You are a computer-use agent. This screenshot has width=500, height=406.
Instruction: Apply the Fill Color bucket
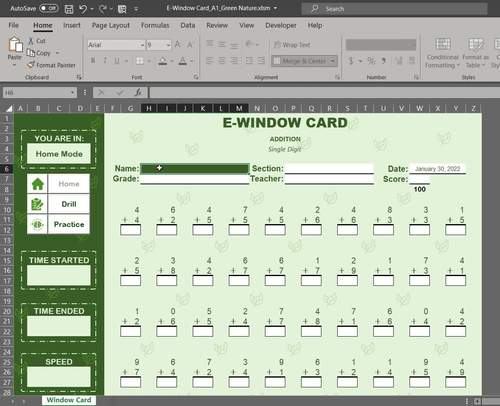[162, 61]
